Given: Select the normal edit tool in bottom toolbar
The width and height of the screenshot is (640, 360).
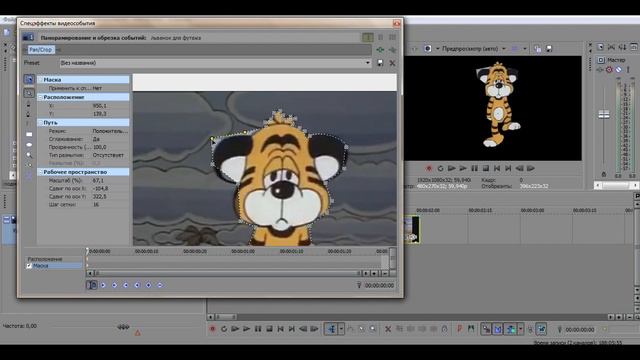Looking at the screenshot, I should click(331, 329).
